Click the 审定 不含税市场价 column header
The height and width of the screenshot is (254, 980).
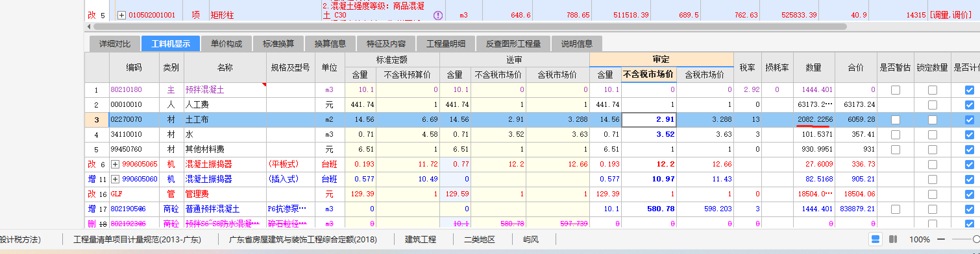pyautogui.click(x=648, y=75)
